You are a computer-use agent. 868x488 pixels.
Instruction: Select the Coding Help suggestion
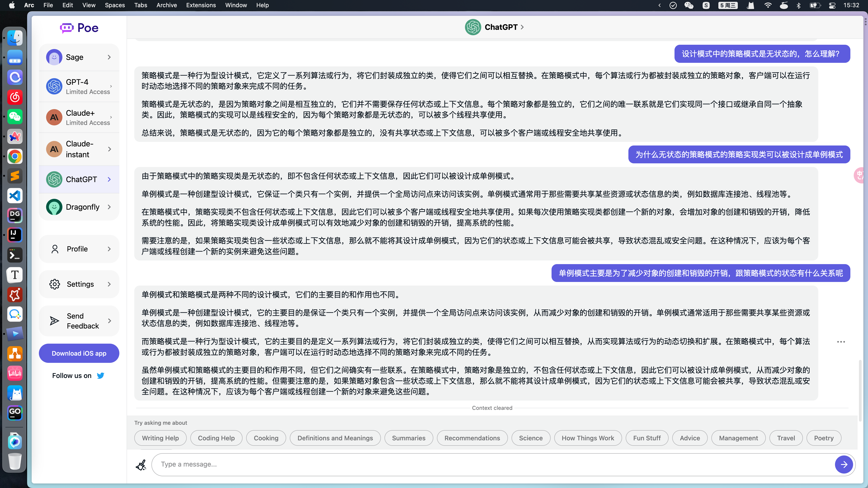[x=216, y=438]
